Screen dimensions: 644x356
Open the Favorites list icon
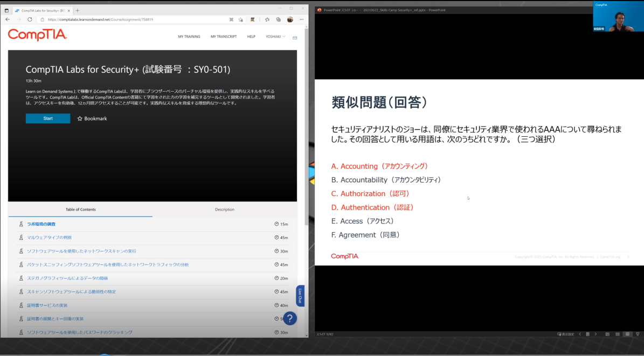pos(267,19)
